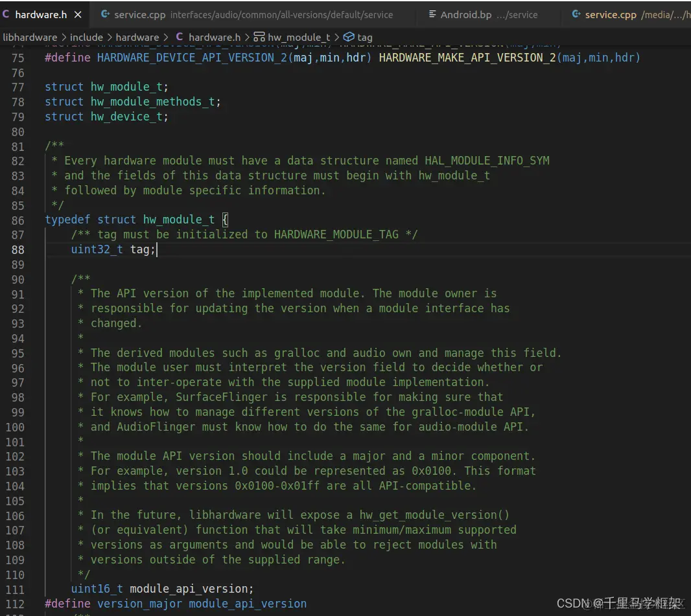
Task: Select the hardware.h file breadcrumb
Action: point(215,38)
